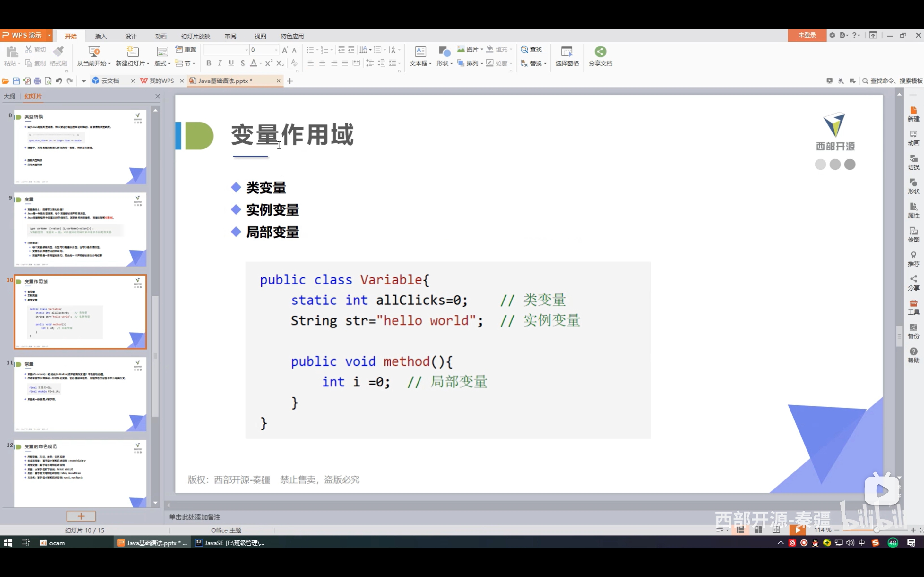Open the 大纲 outline tab

(x=10, y=96)
